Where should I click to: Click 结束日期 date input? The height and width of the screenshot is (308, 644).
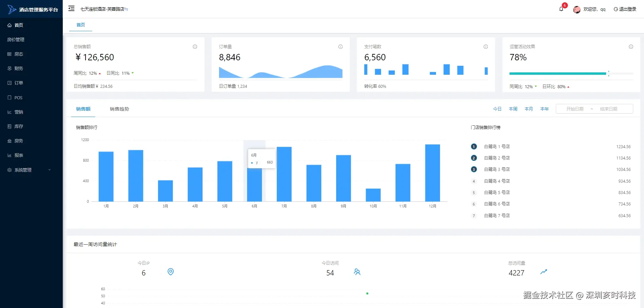(608, 109)
